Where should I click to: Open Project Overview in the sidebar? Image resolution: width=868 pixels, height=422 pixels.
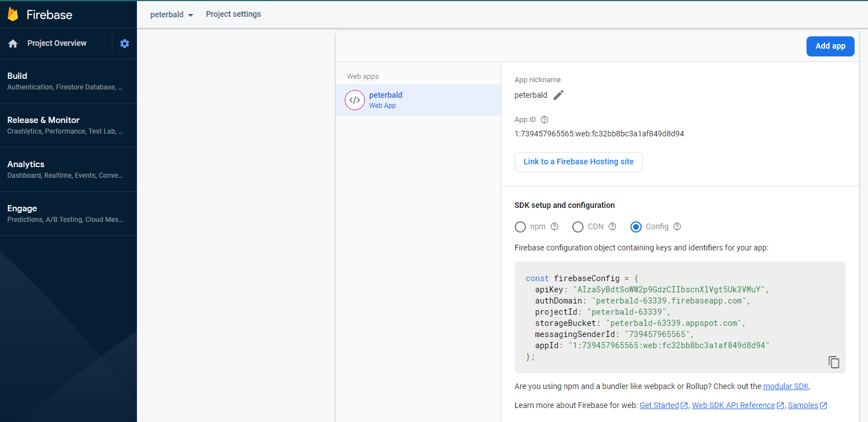[x=57, y=43]
